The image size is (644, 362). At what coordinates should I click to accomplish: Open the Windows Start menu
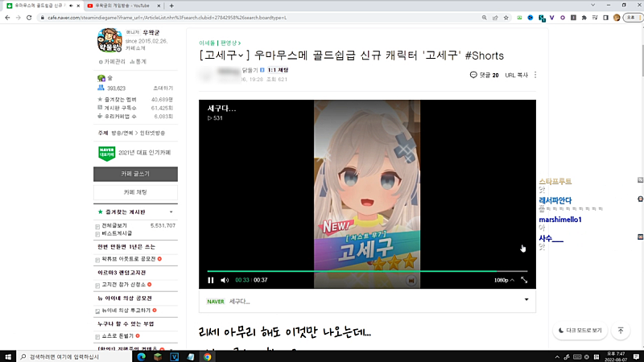click(8, 356)
